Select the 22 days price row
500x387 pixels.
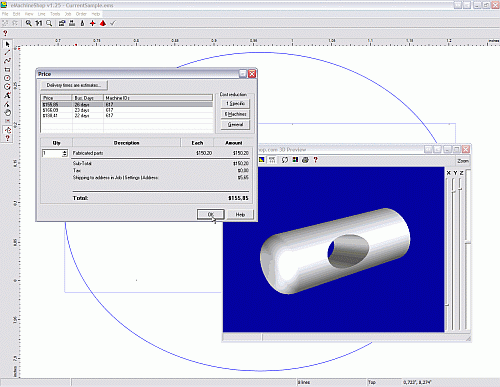[127, 115]
